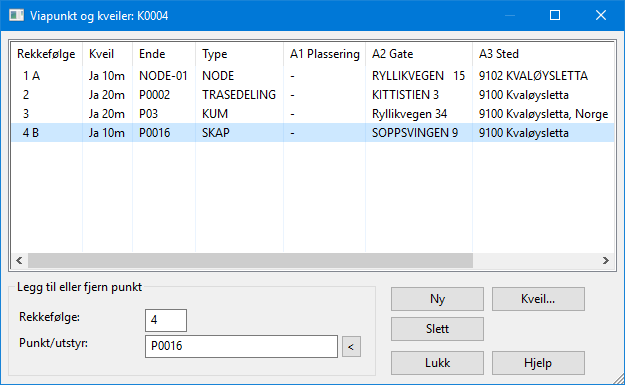625x385 pixels.
Task: Click the application icon in title bar
Action: 16,16
